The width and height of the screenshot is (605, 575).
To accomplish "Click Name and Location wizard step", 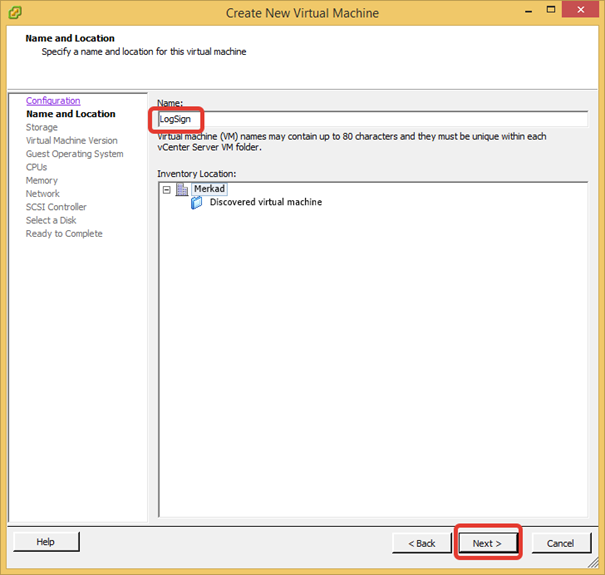I will [70, 114].
